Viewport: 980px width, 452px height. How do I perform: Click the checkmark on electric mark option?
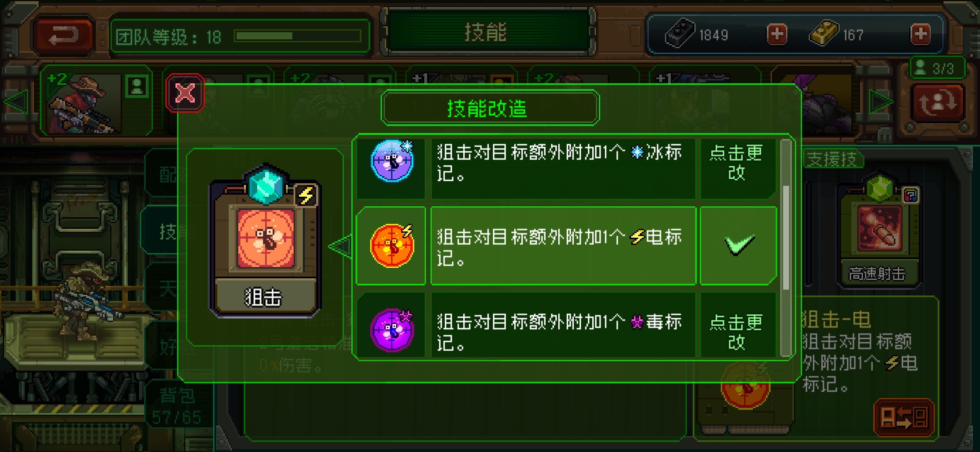(739, 245)
